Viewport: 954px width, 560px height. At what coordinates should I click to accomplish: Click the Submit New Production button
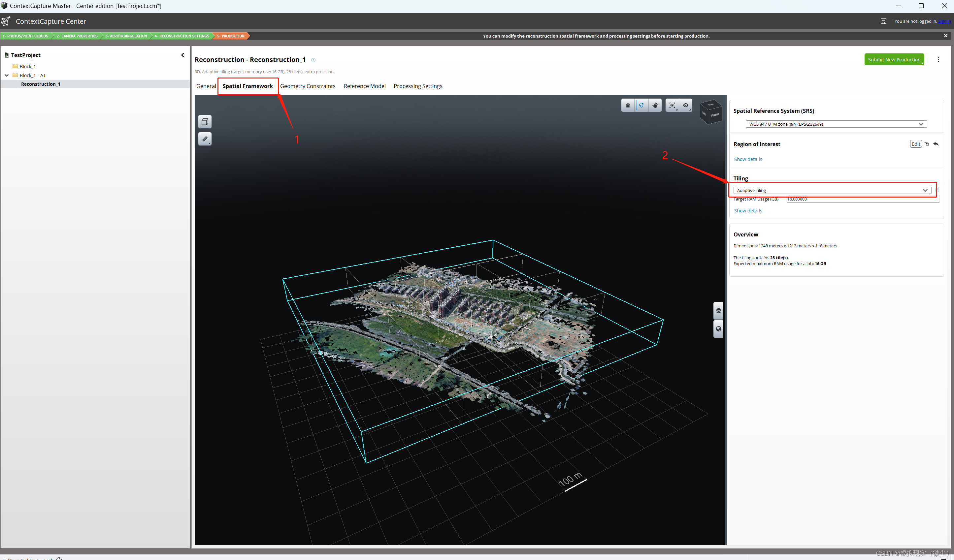(894, 59)
